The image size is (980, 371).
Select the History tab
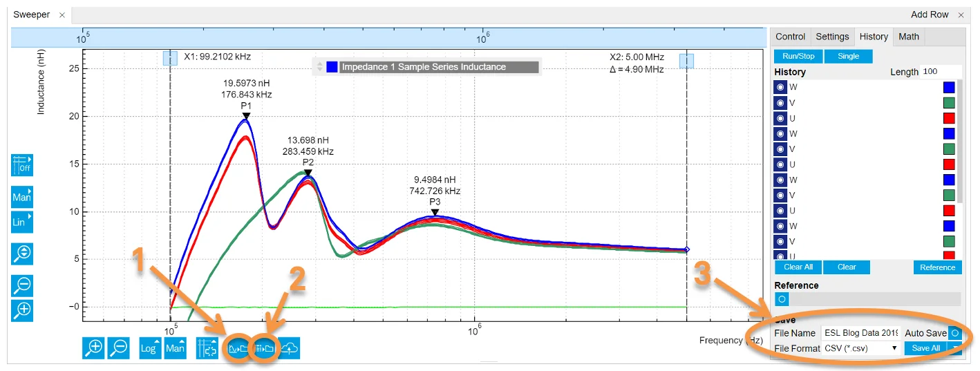coord(874,37)
